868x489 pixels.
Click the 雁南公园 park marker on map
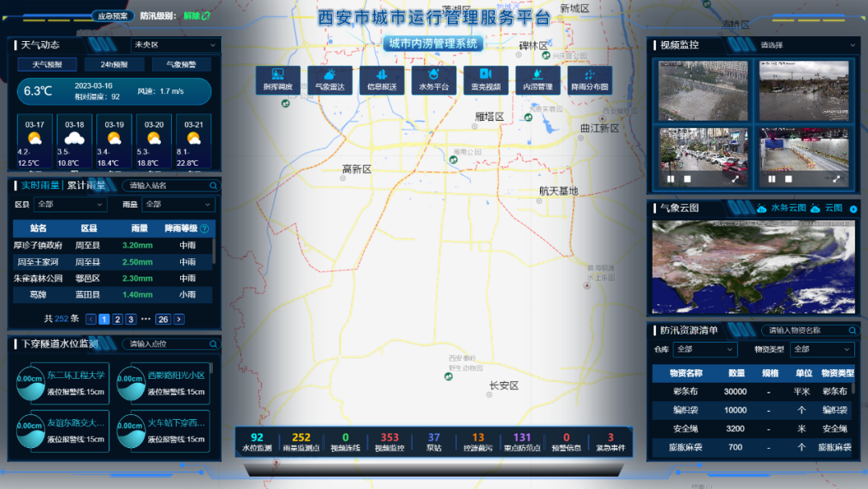(x=453, y=159)
